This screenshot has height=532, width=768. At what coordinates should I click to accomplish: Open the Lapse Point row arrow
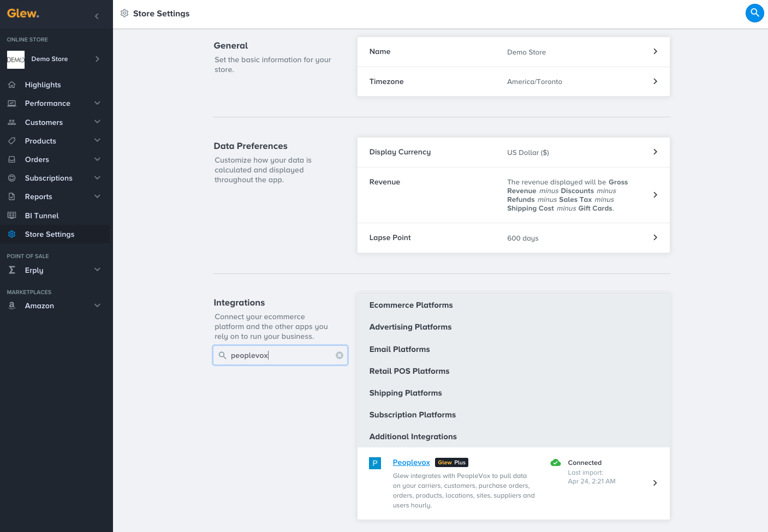coord(655,237)
